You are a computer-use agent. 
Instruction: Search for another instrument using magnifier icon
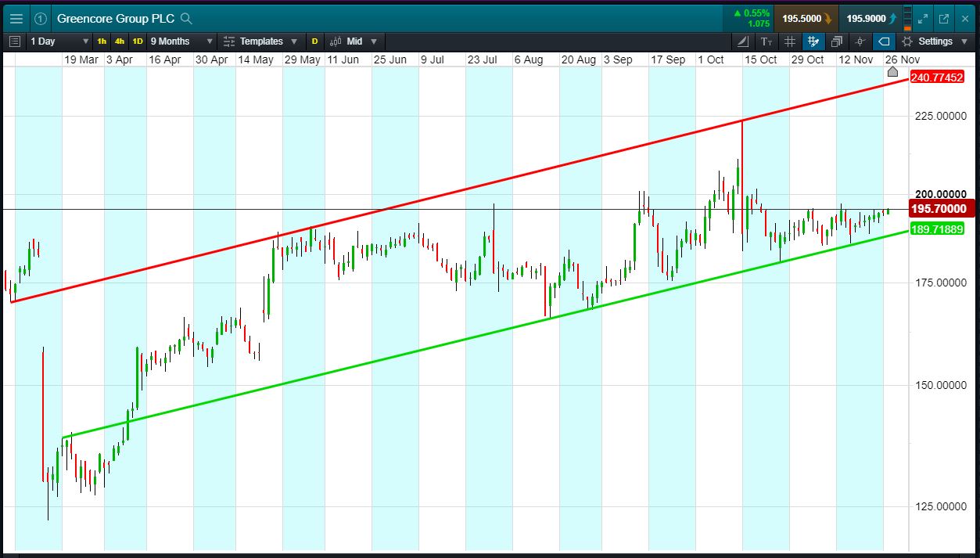(185, 18)
